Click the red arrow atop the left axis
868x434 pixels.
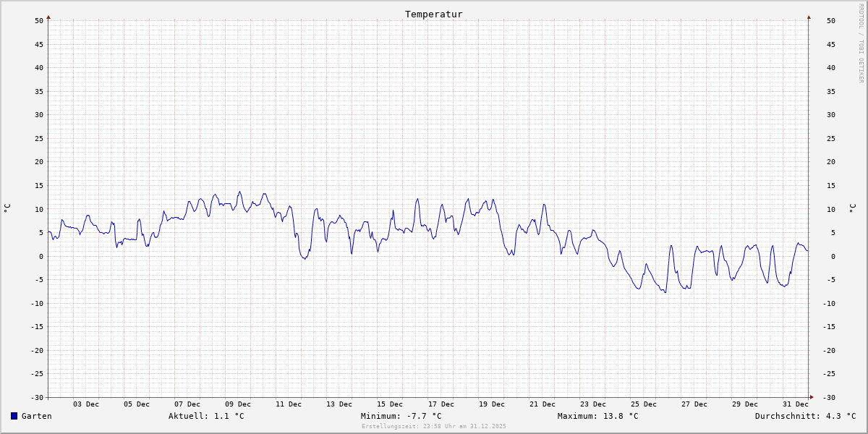(48, 17)
